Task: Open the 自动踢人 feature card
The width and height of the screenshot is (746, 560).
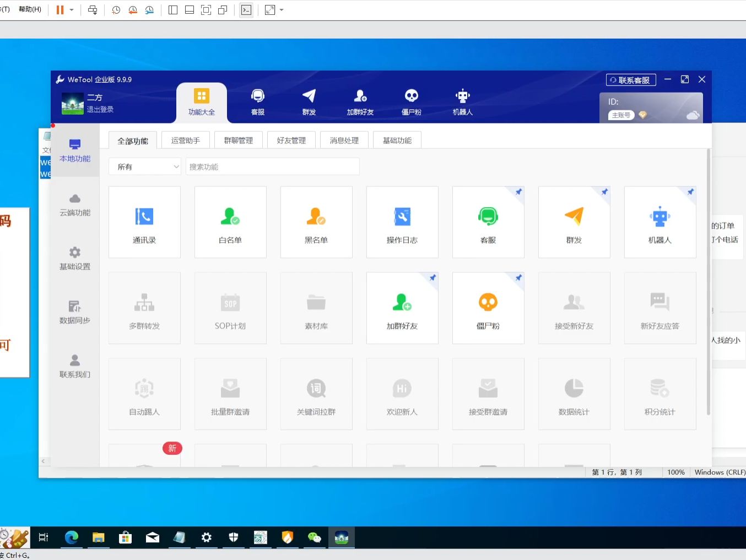Action: pos(144,394)
